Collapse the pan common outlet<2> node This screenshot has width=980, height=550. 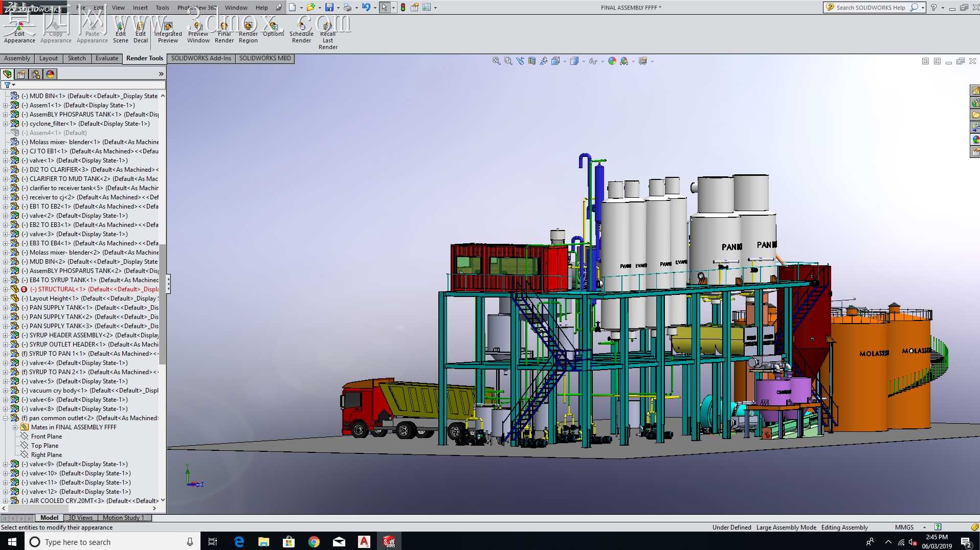point(6,418)
